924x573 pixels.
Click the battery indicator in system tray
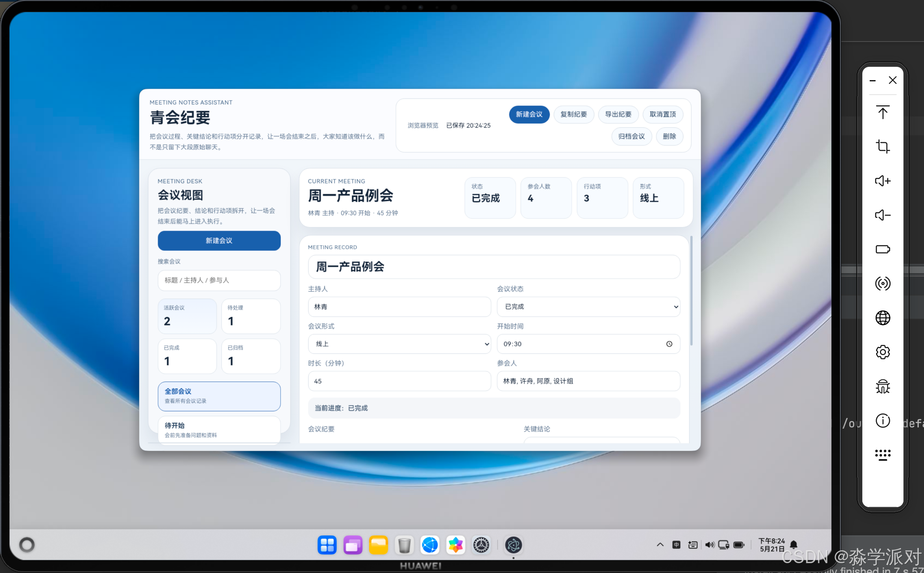pos(739,545)
